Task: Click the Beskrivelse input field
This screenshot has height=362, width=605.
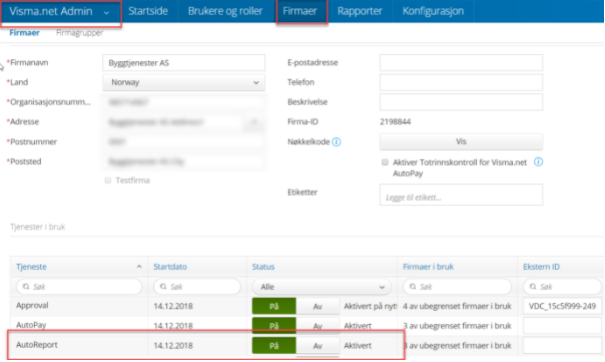Action: pos(461,102)
